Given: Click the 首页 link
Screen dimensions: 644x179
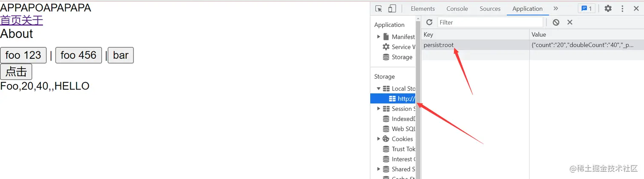Looking at the screenshot, I should (11, 20).
